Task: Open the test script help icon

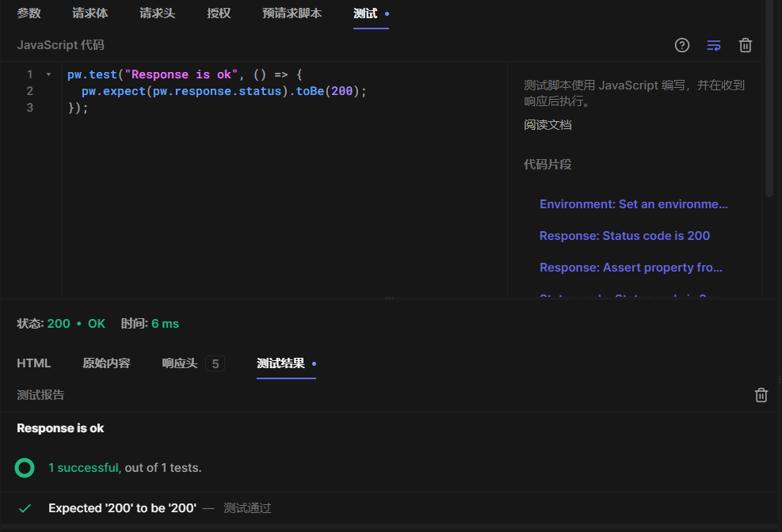Action: pyautogui.click(x=682, y=45)
